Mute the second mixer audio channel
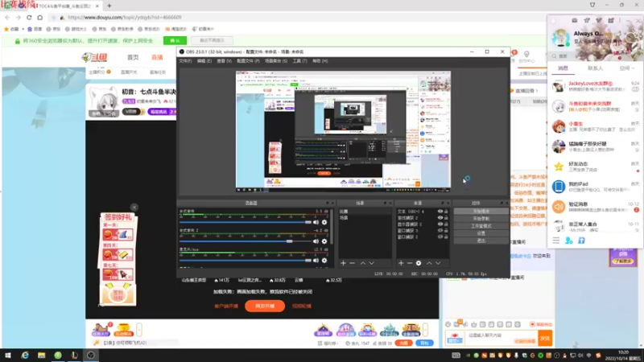The width and height of the screenshot is (644, 362). point(316,241)
